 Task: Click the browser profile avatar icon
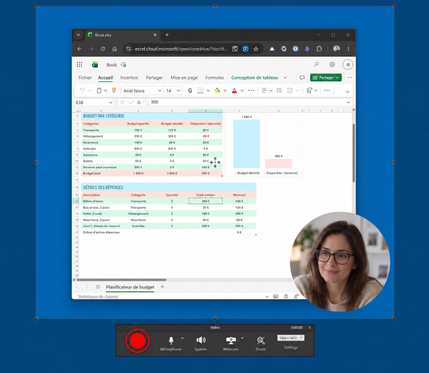pyautogui.click(x=336, y=49)
